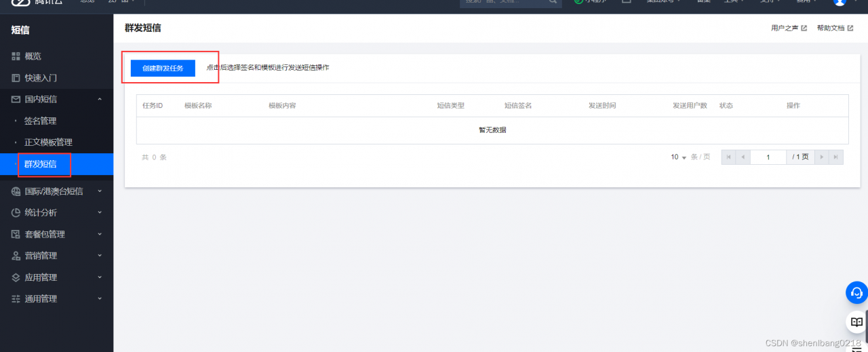Screen dimensions: 868x352
Task: Open the 用户之声 link
Action: coord(785,28)
